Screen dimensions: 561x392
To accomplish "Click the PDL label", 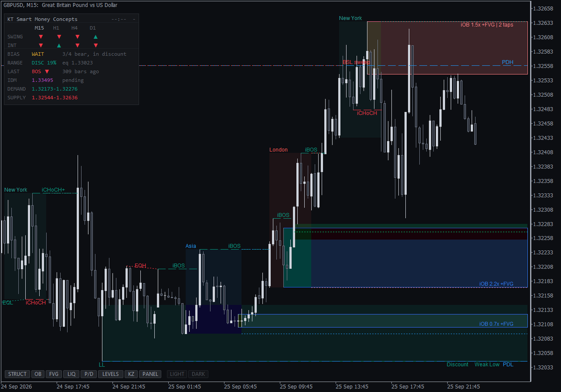I will (x=508, y=364).
